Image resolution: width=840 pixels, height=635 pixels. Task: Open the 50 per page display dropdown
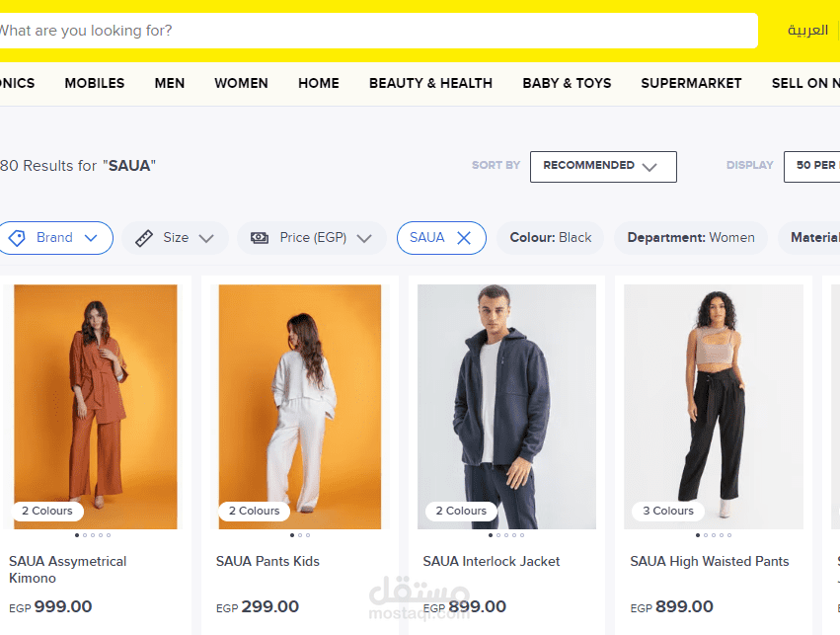pyautogui.click(x=811, y=167)
